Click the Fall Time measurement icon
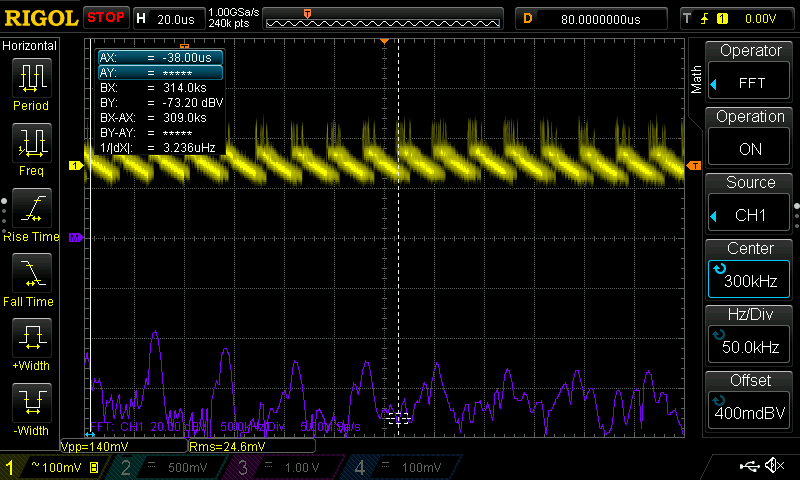The height and width of the screenshot is (480, 800). pyautogui.click(x=30, y=279)
